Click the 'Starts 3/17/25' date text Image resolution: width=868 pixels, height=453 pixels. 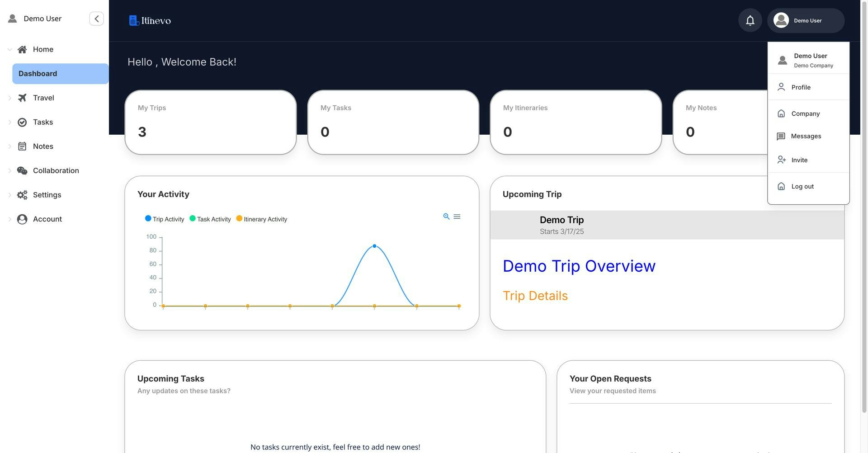coord(561,231)
